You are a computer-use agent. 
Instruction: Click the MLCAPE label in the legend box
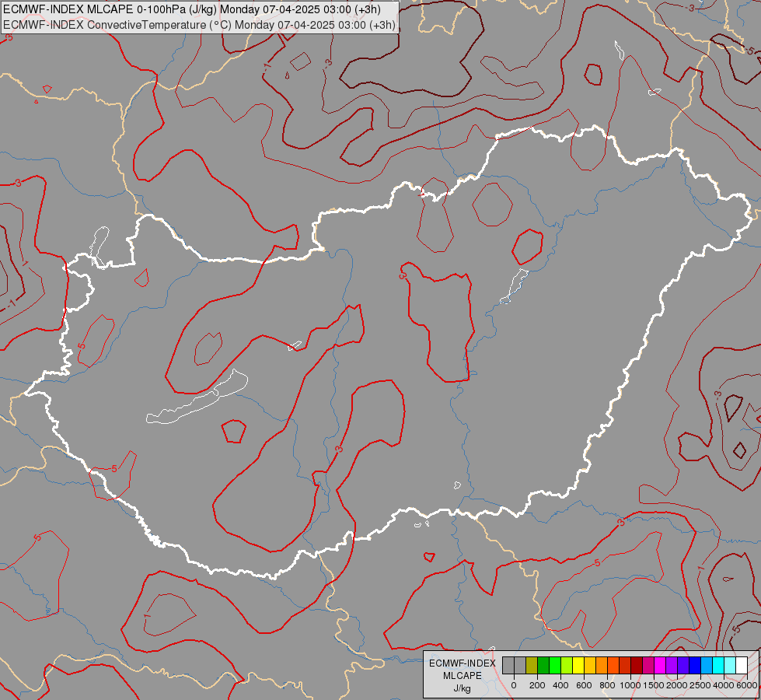tap(463, 676)
